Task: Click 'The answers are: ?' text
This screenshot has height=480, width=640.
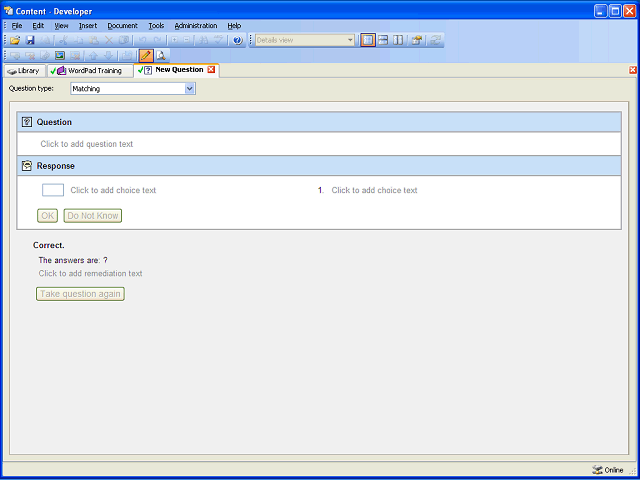Action: point(73,260)
